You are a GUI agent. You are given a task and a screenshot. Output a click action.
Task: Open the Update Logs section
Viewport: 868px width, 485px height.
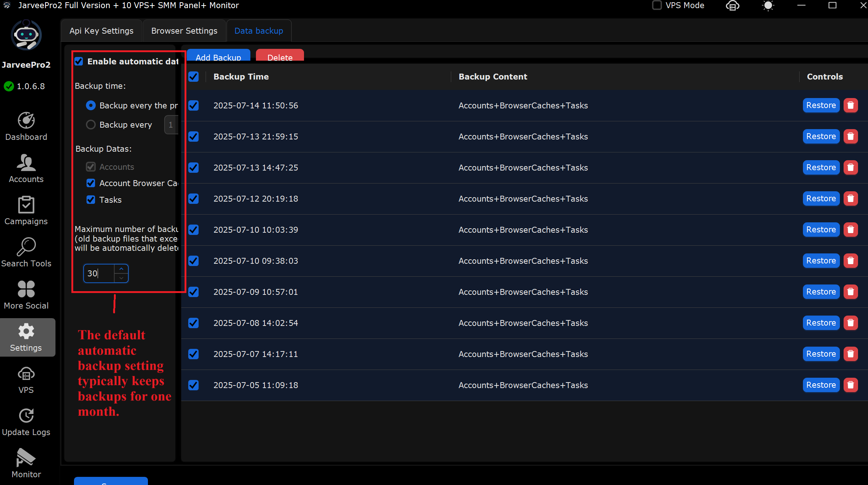point(26,422)
